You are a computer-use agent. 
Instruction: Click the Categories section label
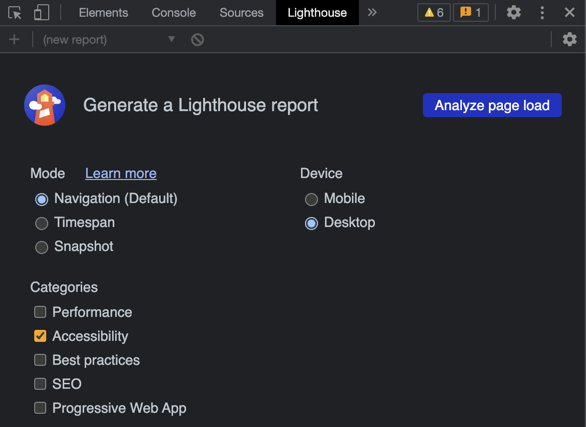(x=64, y=287)
